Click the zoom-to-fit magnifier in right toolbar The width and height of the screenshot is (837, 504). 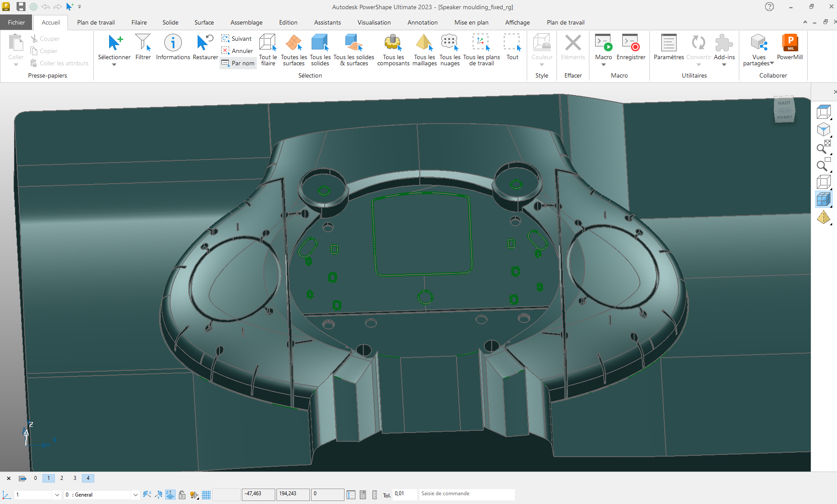point(823,148)
